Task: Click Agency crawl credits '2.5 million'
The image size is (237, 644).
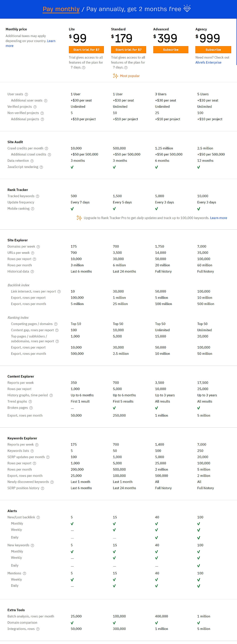Action: click(205, 148)
